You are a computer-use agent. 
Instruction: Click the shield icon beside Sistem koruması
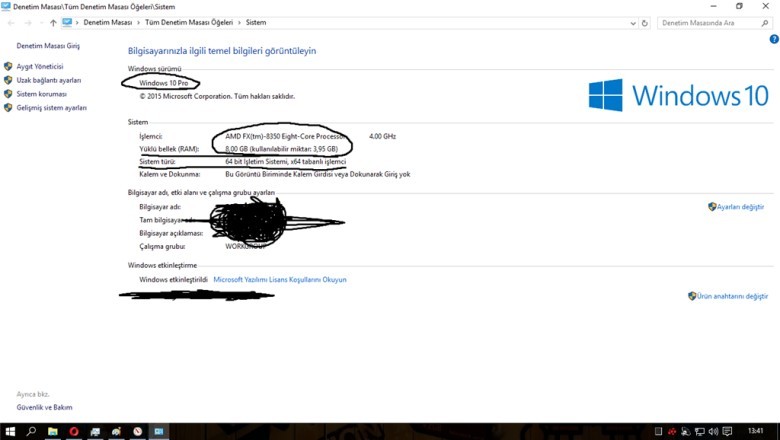point(8,94)
